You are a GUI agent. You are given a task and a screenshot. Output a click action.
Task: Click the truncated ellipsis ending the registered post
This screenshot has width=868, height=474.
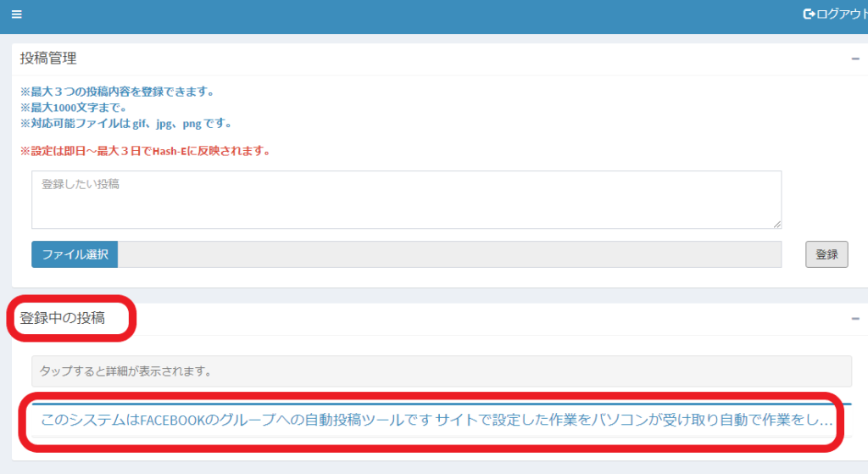826,422
